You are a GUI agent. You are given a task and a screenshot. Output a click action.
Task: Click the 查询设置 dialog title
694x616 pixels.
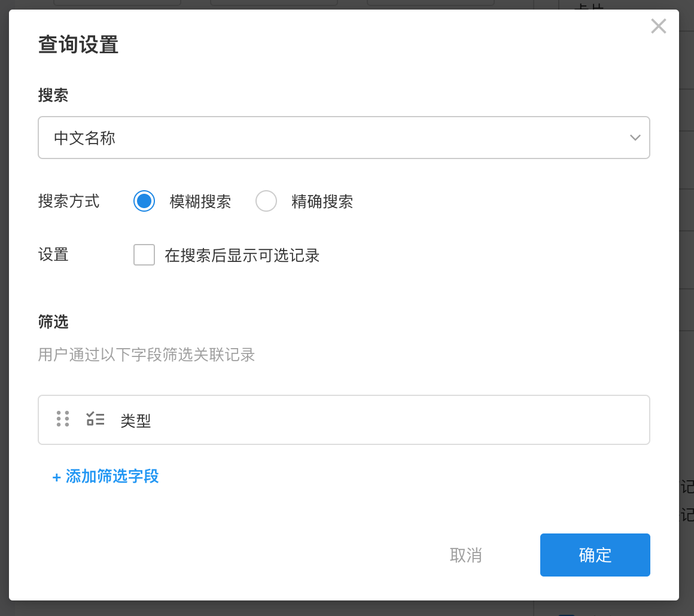pyautogui.click(x=78, y=45)
